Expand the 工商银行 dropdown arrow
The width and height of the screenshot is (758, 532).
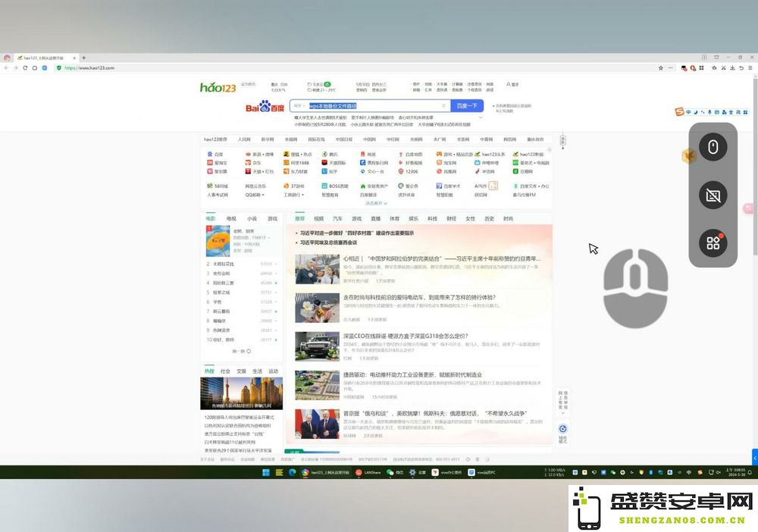[302, 196]
